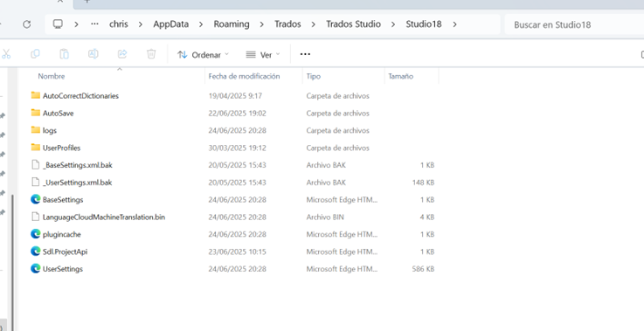Navigate to Trados breadcrumb folder

click(287, 24)
